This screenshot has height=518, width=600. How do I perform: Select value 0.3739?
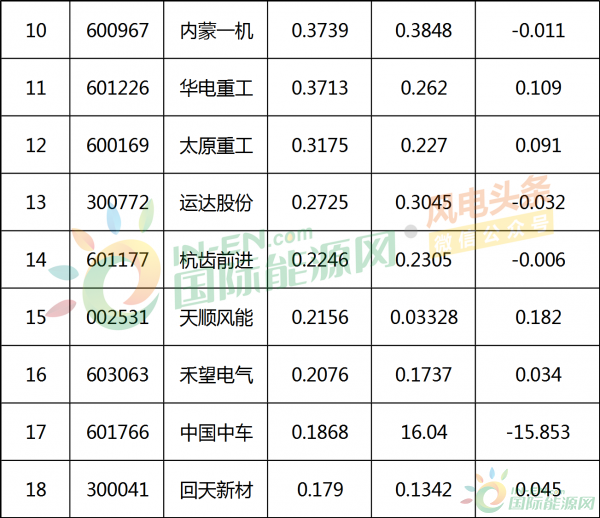(x=320, y=31)
